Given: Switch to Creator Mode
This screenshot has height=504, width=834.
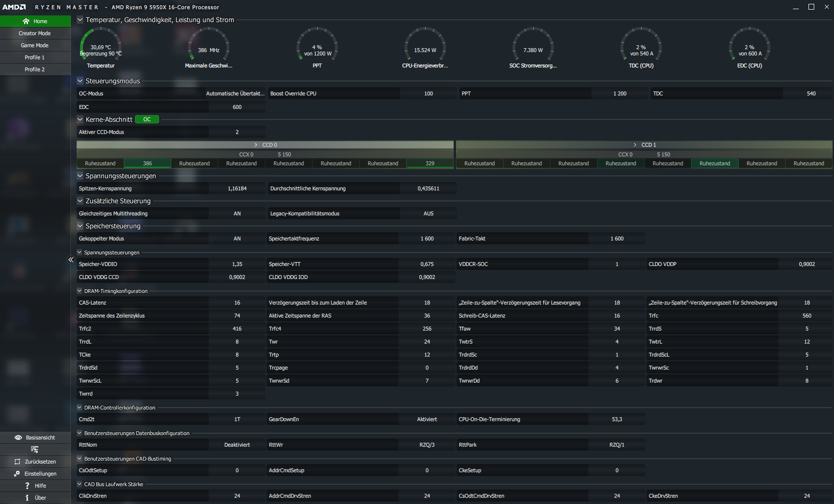Looking at the screenshot, I should pyautogui.click(x=35, y=33).
